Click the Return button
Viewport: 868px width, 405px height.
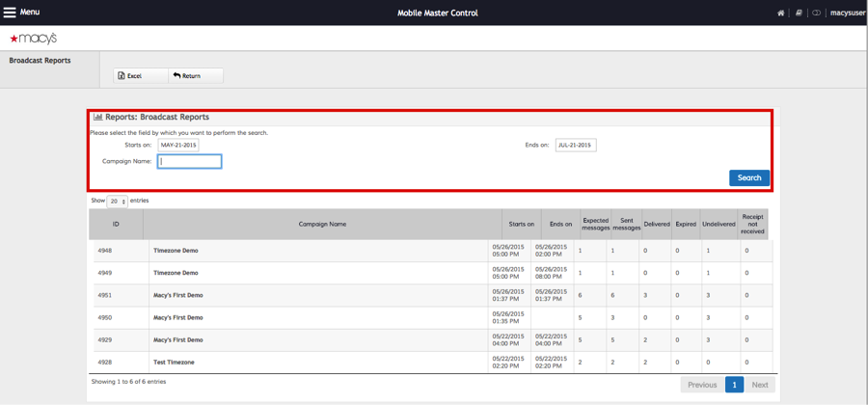point(187,75)
